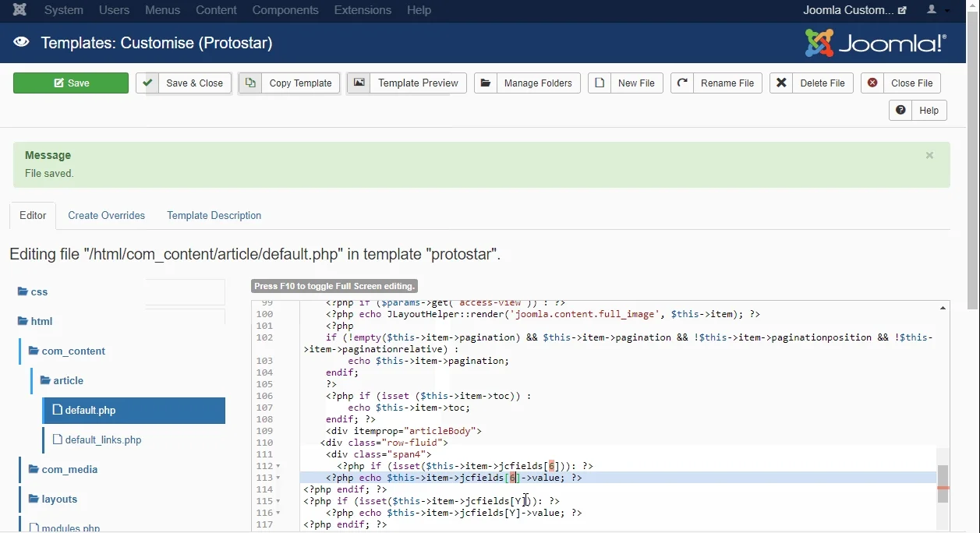Open the user account dropdown

pyautogui.click(x=938, y=10)
